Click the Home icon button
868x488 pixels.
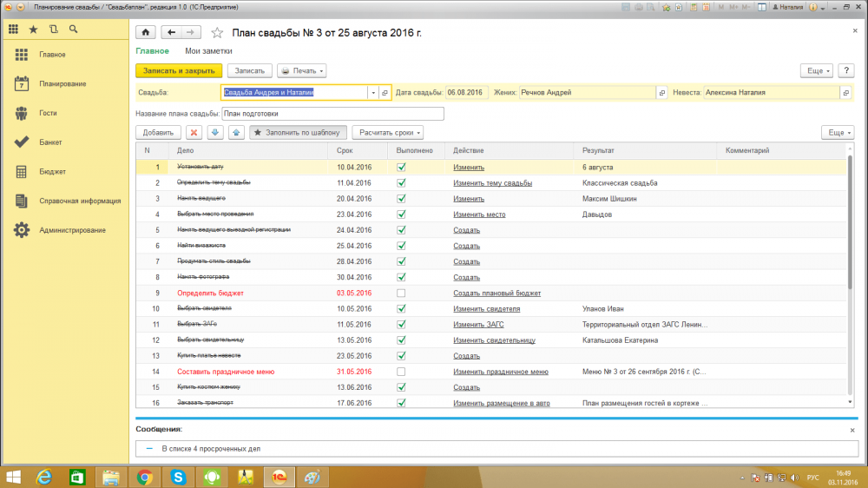tap(146, 32)
